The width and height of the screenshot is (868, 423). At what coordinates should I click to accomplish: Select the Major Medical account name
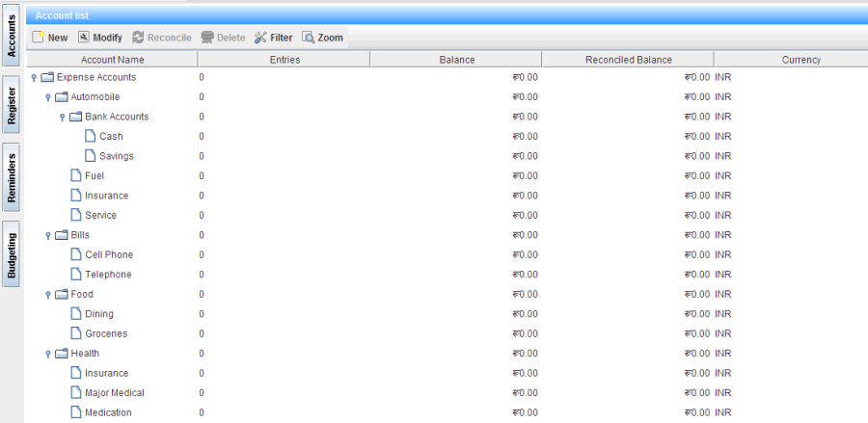(115, 392)
